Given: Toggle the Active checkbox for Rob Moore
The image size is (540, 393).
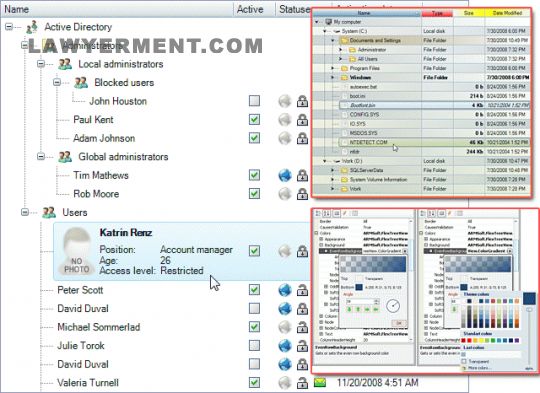Looking at the screenshot, I should pyautogui.click(x=255, y=194).
